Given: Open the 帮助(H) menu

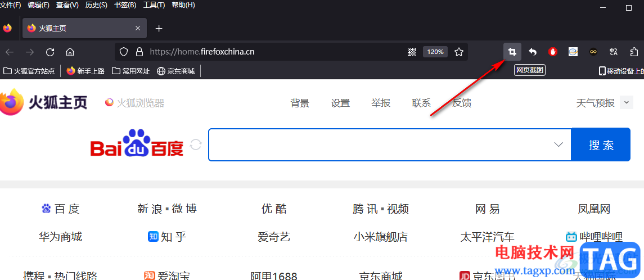Looking at the screenshot, I should click(x=183, y=5).
